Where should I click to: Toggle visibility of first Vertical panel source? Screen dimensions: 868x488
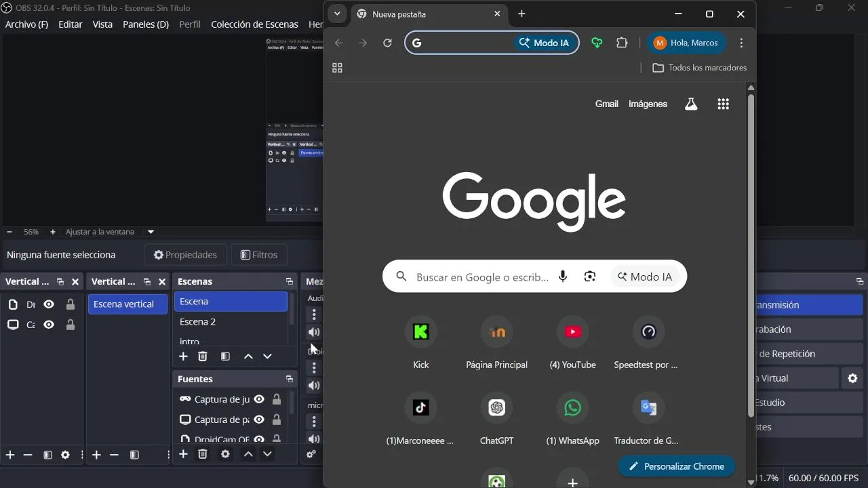[49, 304]
